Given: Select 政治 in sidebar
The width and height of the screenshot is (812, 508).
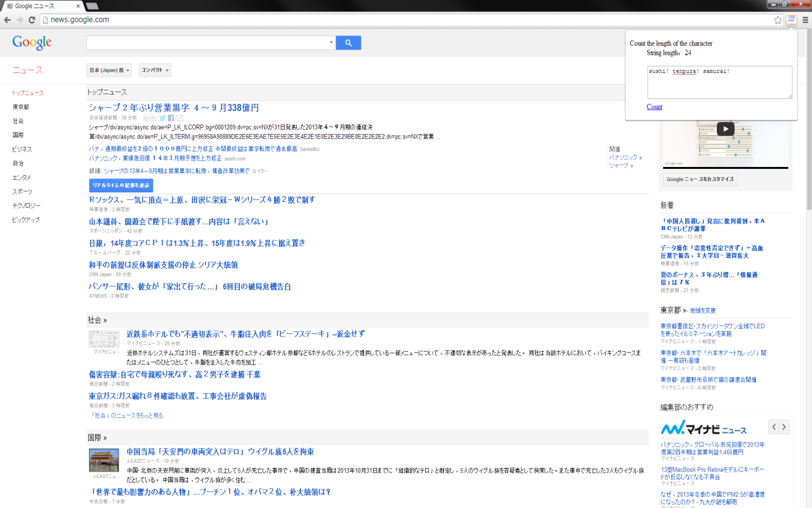Looking at the screenshot, I should (x=18, y=163).
